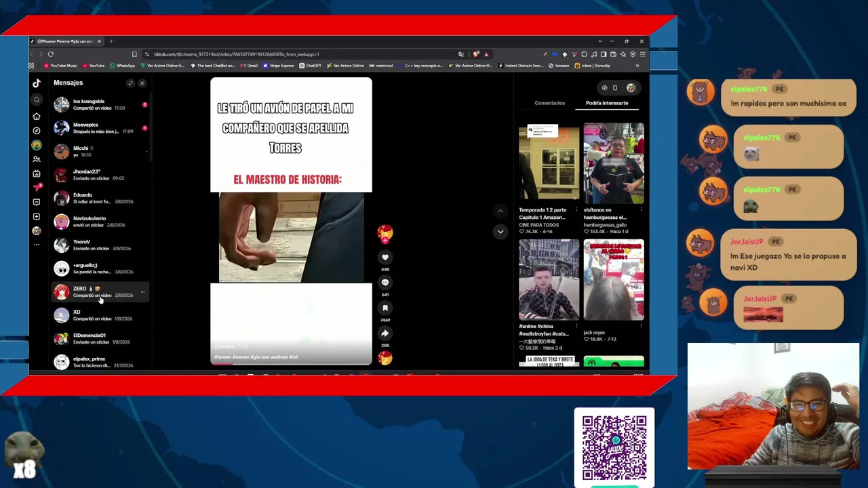868x488 pixels.
Task: Open the Micchi conversation
Action: (100, 151)
